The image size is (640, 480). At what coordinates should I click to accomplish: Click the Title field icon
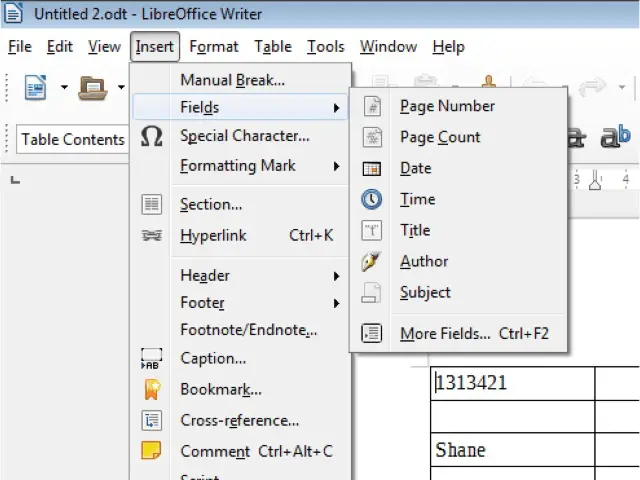[372, 230]
